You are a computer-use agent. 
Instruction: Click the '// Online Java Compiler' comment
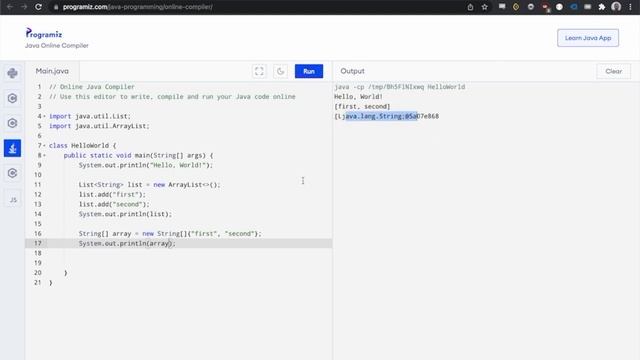click(92, 87)
